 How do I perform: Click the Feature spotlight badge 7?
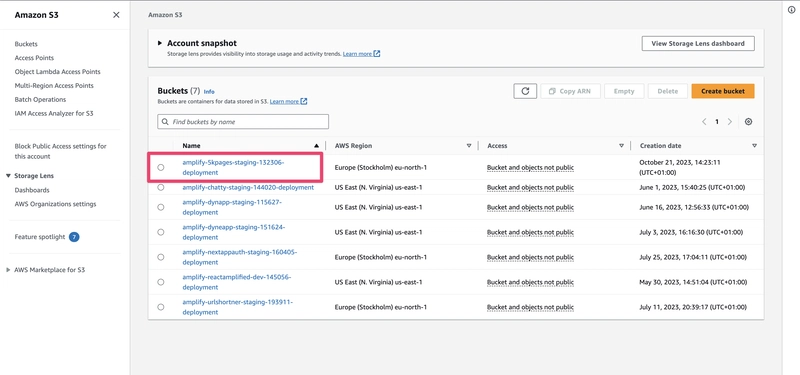[x=74, y=237]
